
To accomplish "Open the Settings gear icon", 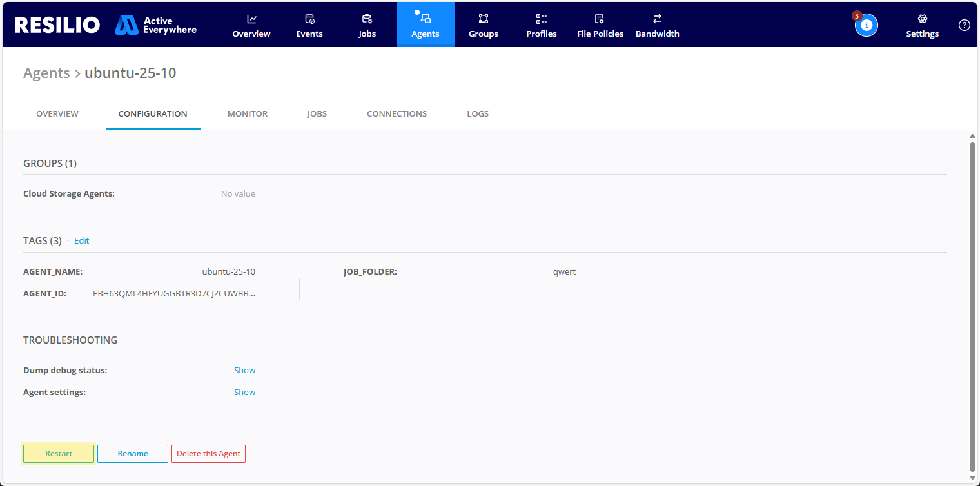I will coord(922,19).
